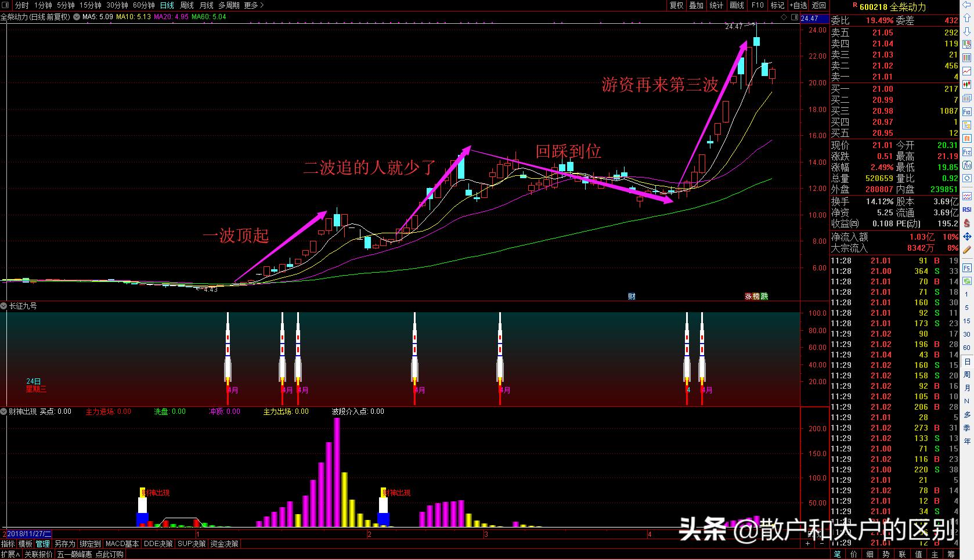Click the F10 button in top toolbar
Viewport: 974px width, 560px height.
pyautogui.click(x=757, y=5)
